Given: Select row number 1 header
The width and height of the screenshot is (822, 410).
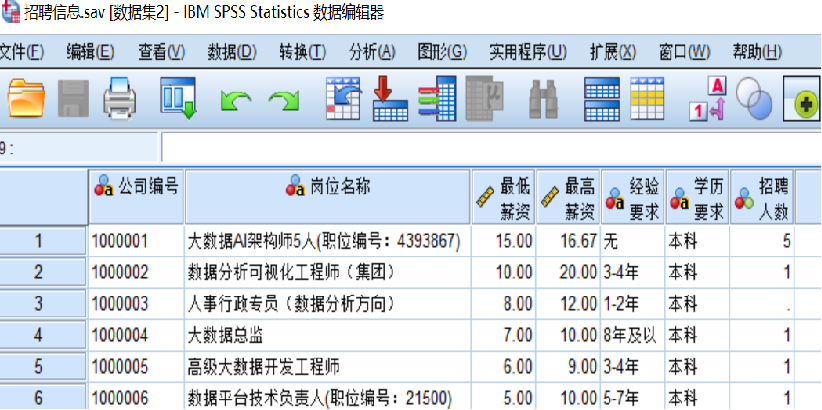Looking at the screenshot, I should (x=43, y=241).
